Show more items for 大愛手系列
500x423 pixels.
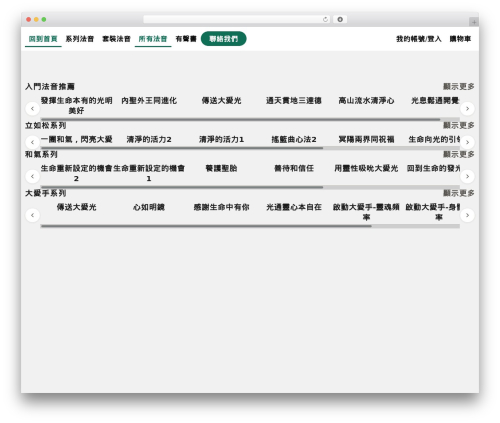pos(459,193)
